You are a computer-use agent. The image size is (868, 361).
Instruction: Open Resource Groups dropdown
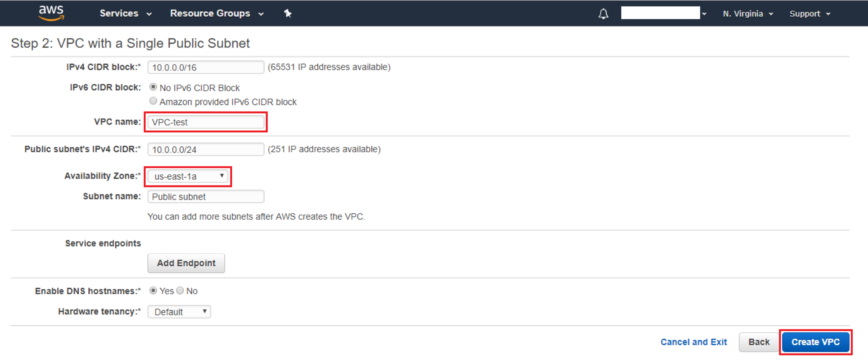pyautogui.click(x=216, y=12)
